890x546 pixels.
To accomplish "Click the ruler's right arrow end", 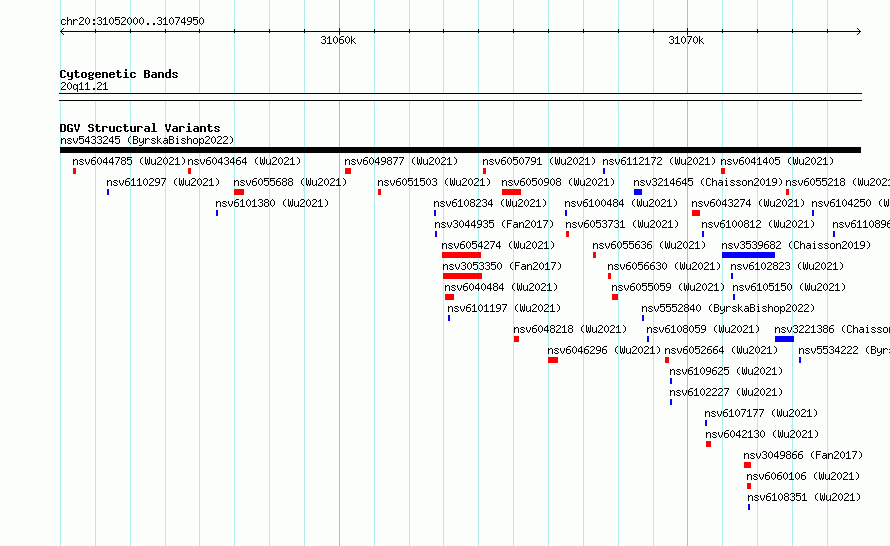I will point(859,32).
